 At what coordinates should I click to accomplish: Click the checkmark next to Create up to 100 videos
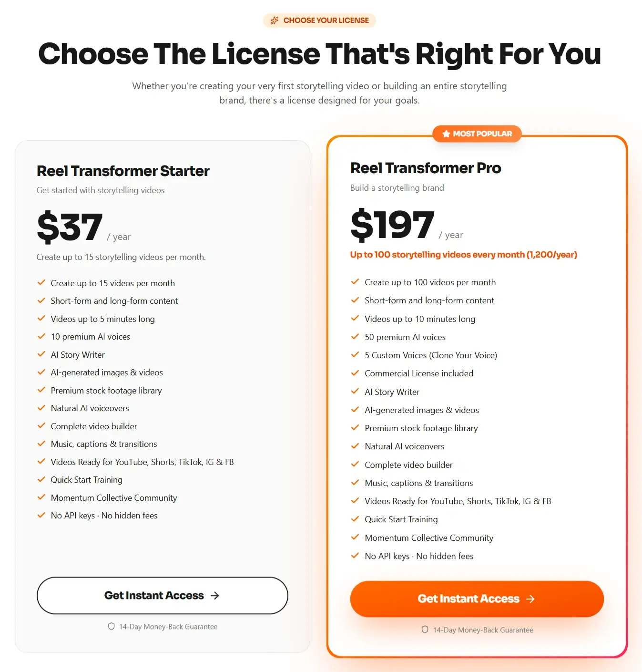click(355, 282)
